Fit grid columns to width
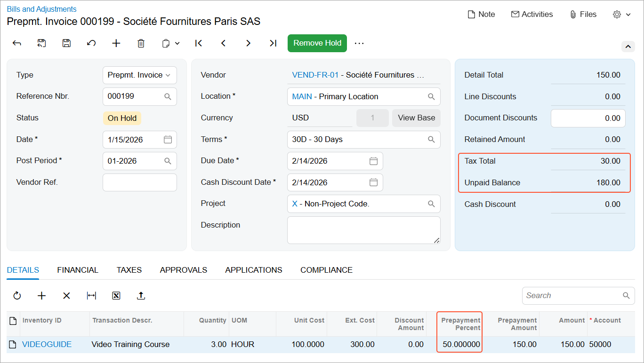Screen dimensions: 644x363 (x=91, y=296)
